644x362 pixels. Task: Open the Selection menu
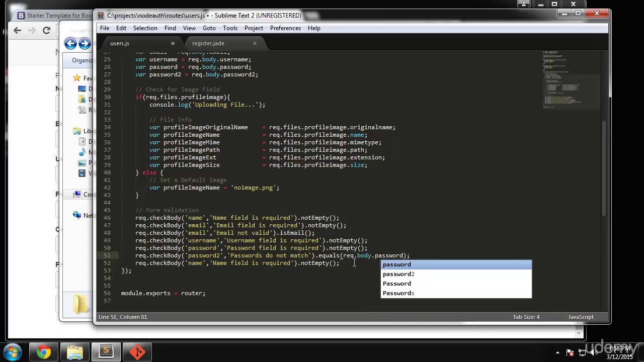[145, 28]
